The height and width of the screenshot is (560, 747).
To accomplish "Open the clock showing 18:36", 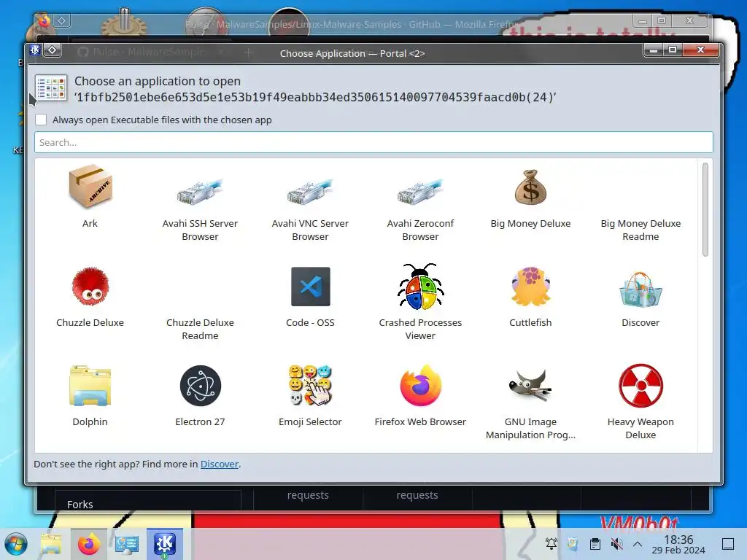I will coord(678,544).
